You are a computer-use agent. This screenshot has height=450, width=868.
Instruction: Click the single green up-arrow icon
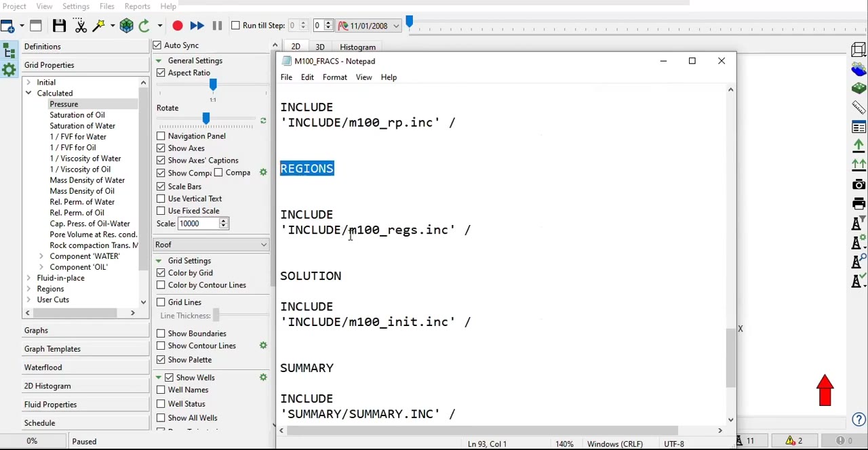pos(859,146)
